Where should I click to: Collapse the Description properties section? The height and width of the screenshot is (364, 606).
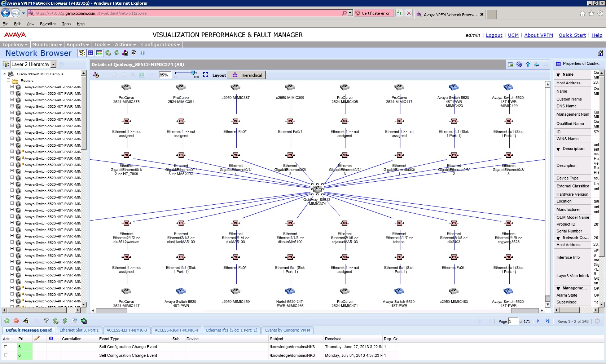[558, 149]
